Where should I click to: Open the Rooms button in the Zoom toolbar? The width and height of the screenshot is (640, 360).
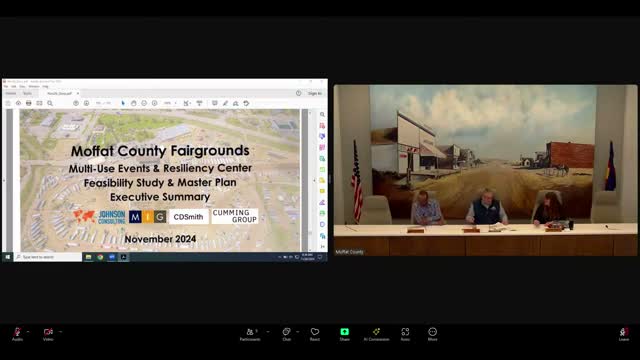405,334
